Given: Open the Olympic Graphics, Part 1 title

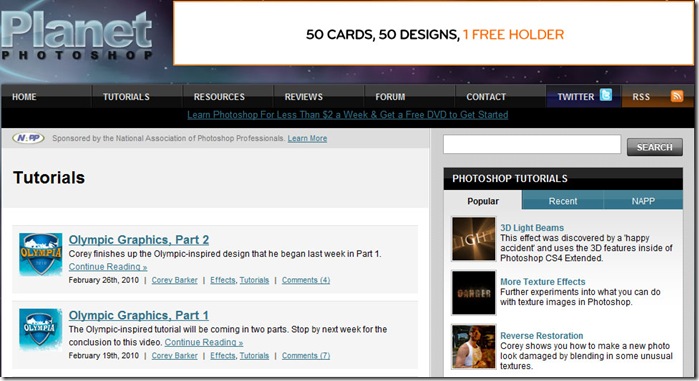Looking at the screenshot, I should (x=139, y=315).
